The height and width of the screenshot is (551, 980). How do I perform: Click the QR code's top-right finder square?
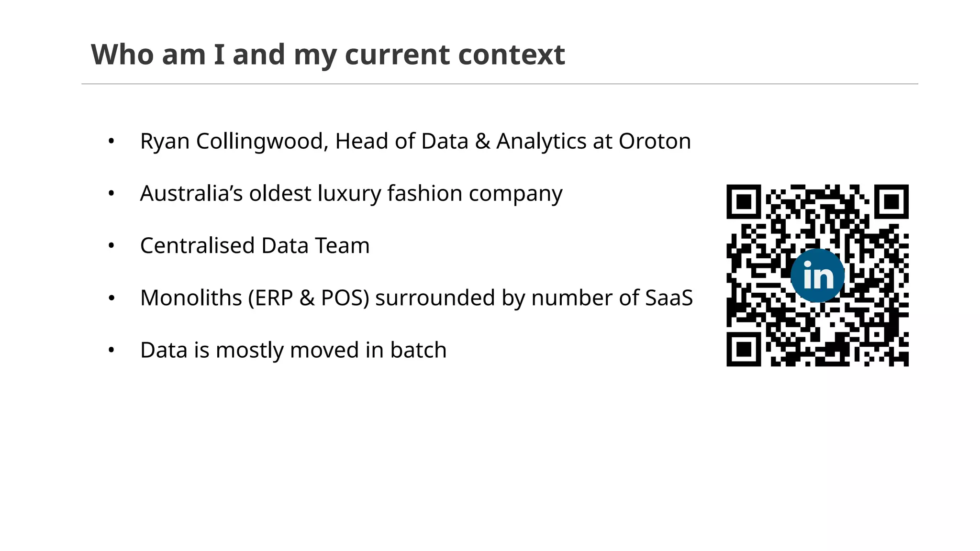point(891,202)
